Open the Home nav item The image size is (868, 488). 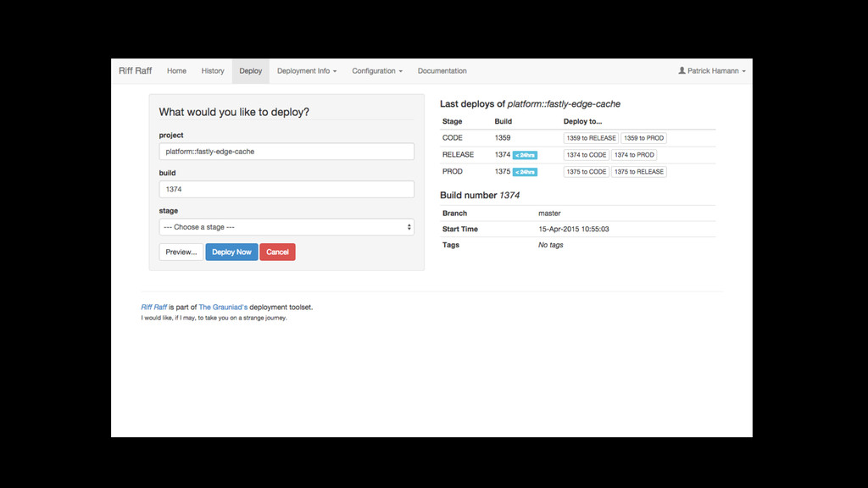click(176, 71)
